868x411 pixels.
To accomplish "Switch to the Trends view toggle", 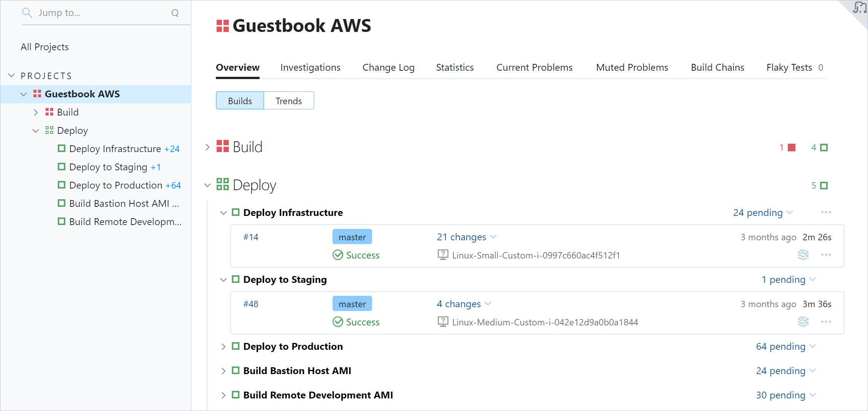I will [x=288, y=101].
